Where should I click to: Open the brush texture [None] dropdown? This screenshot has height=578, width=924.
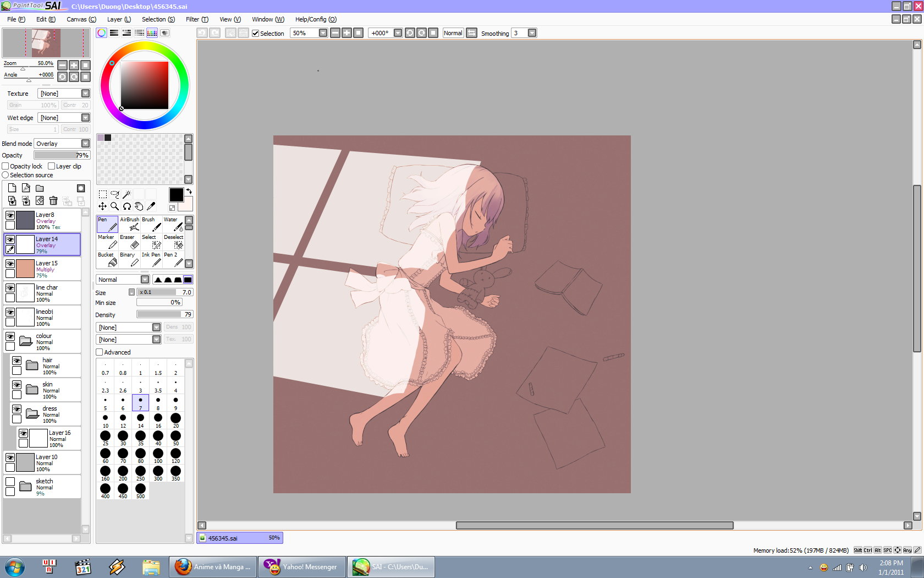[x=129, y=340]
